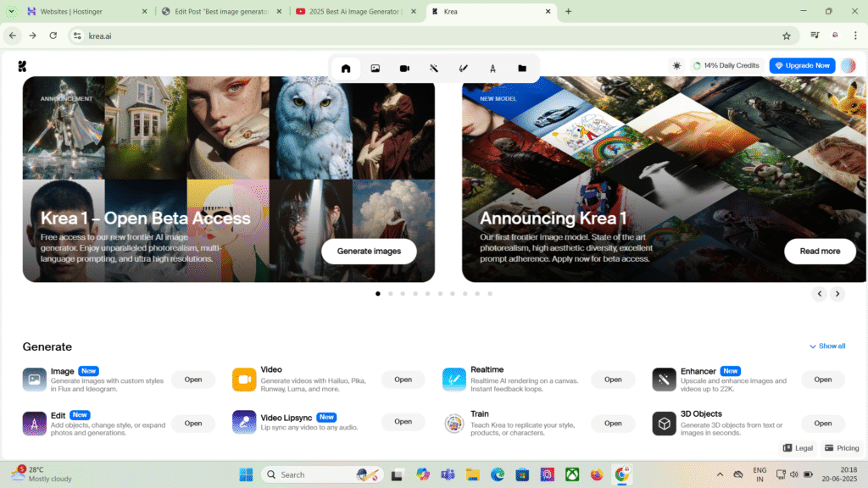Select the Edit tool icon in navigation
The width and height of the screenshot is (868, 488).
tap(492, 69)
